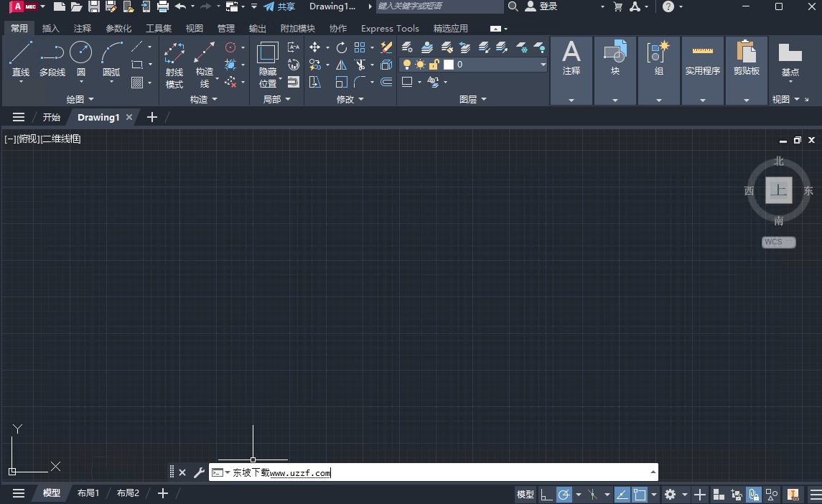The image size is (822, 504).
Task: Click the Erase tool icon
Action: click(386, 47)
